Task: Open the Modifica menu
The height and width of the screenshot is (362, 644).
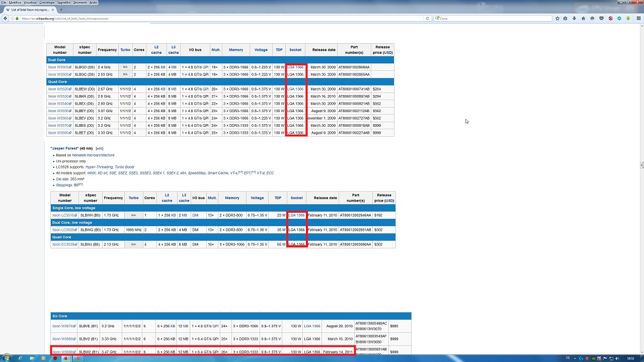Action: tap(15, 3)
